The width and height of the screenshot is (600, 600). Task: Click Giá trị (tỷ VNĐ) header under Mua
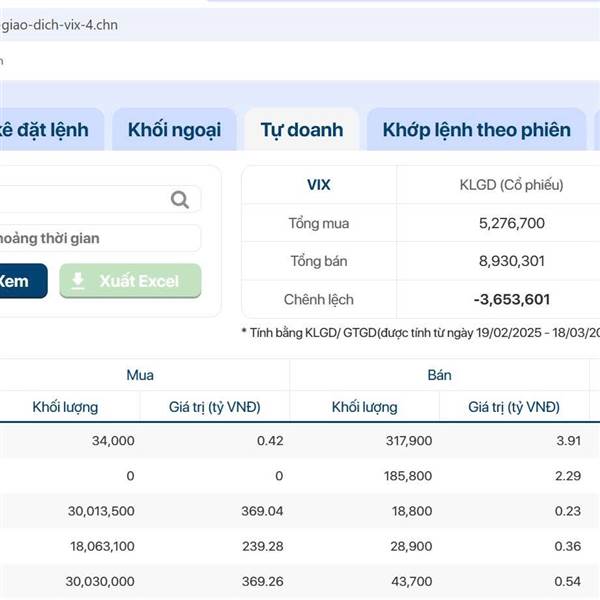214,407
